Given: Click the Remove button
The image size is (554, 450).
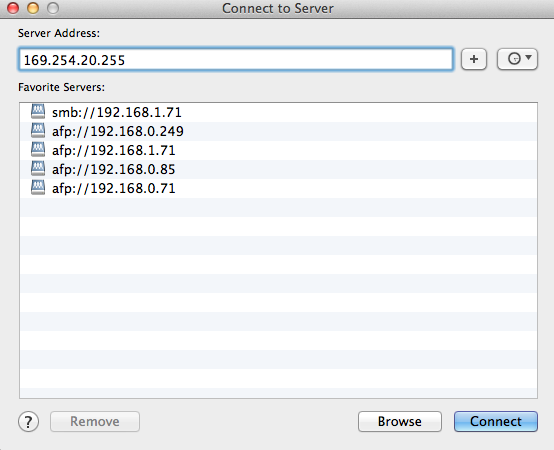Looking at the screenshot, I should tap(95, 421).
